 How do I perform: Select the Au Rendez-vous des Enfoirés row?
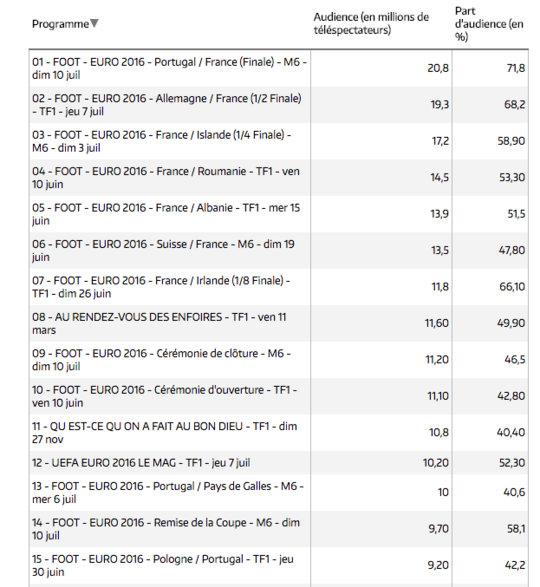(x=279, y=323)
